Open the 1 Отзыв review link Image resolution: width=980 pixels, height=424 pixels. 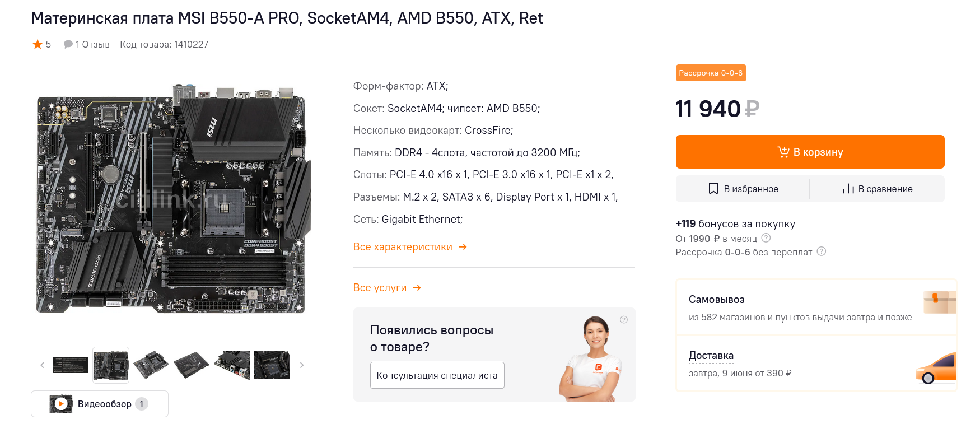pyautogui.click(x=87, y=44)
